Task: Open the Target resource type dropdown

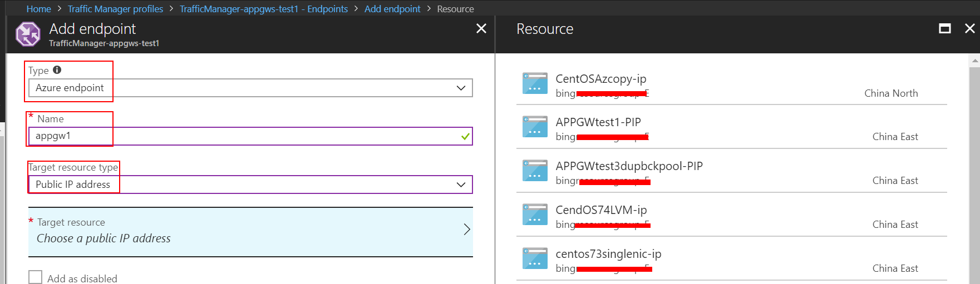Action: click(250, 185)
